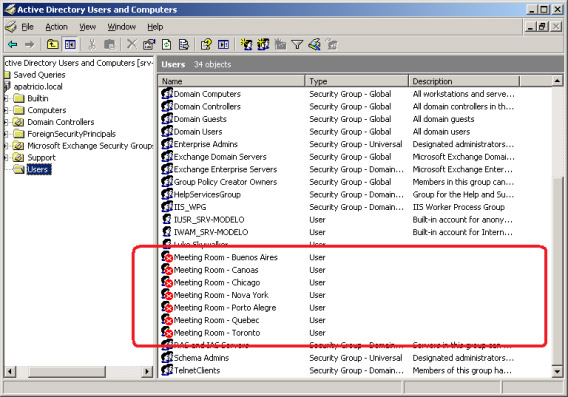
Task: Expand the Builtin tree node
Action: 6,99
